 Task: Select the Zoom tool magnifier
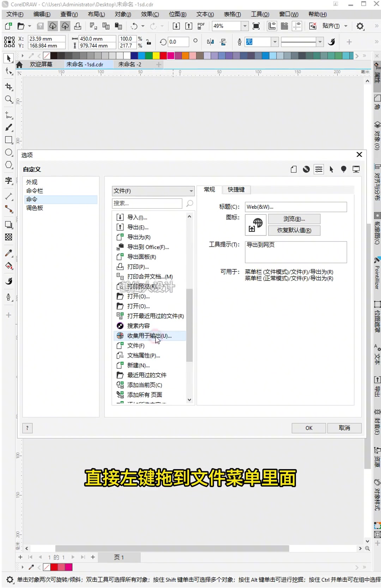9,99
